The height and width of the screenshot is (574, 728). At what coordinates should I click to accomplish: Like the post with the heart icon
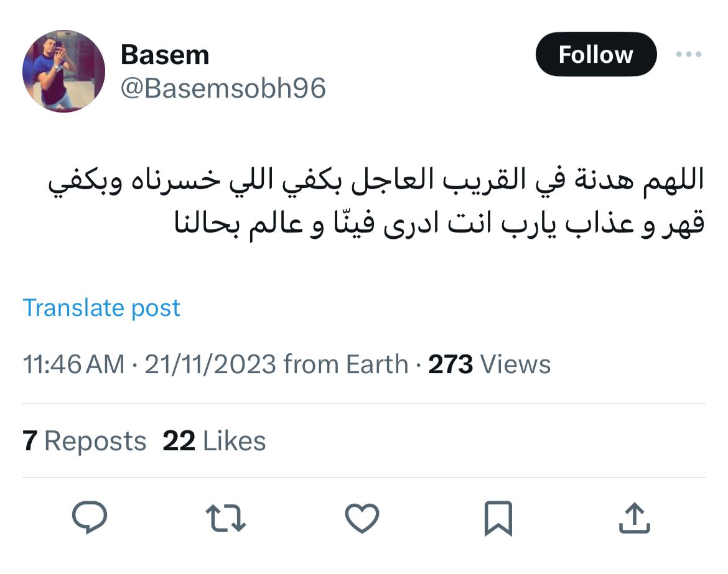click(x=362, y=517)
